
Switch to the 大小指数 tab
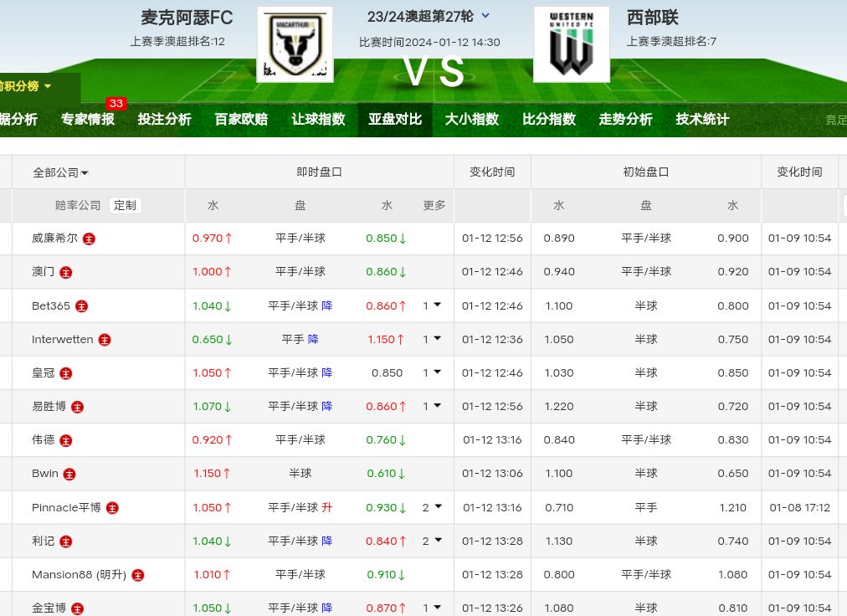click(472, 120)
